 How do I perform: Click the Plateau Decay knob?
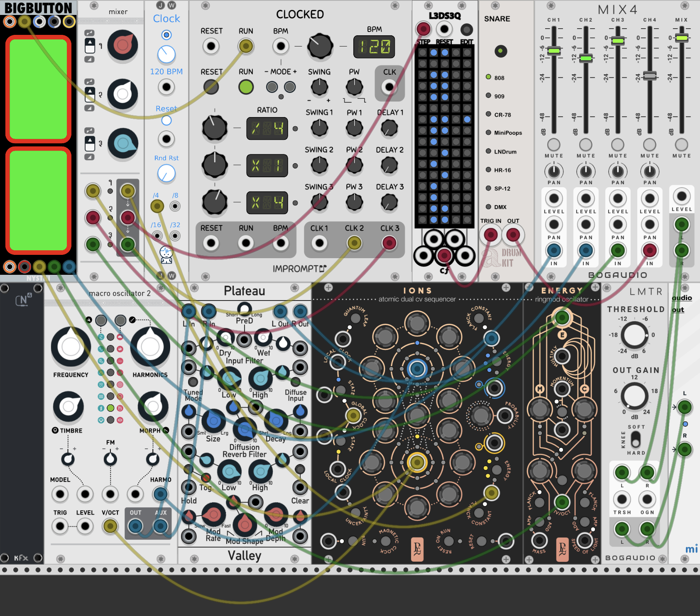click(276, 421)
